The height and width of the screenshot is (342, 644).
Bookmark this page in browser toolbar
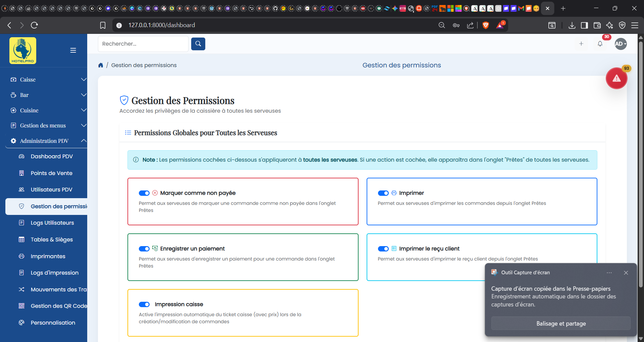[x=103, y=25]
